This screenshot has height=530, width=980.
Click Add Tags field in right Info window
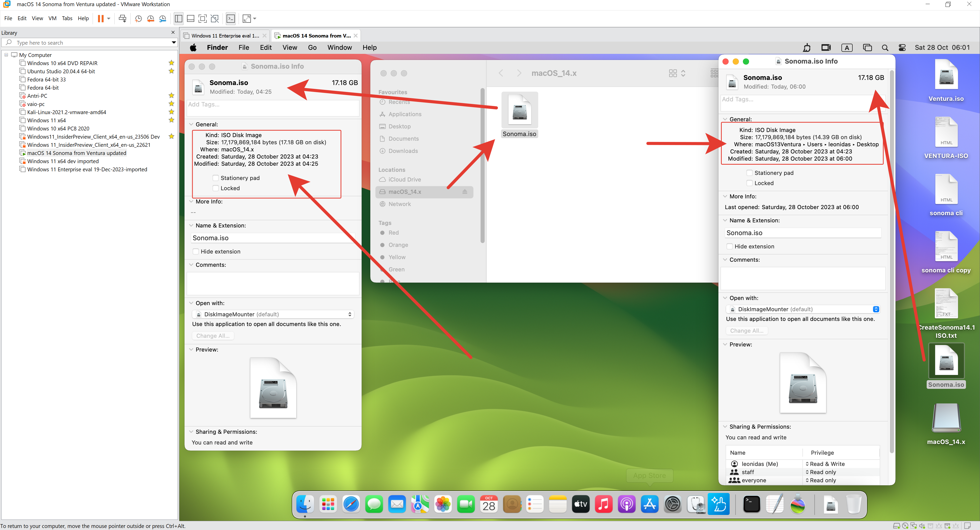point(803,103)
